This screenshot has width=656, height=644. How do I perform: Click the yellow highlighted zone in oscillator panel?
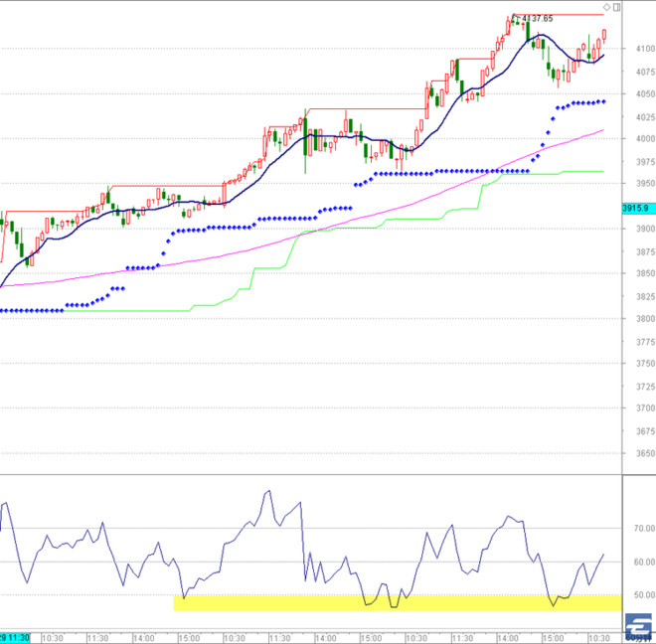tap(398, 603)
